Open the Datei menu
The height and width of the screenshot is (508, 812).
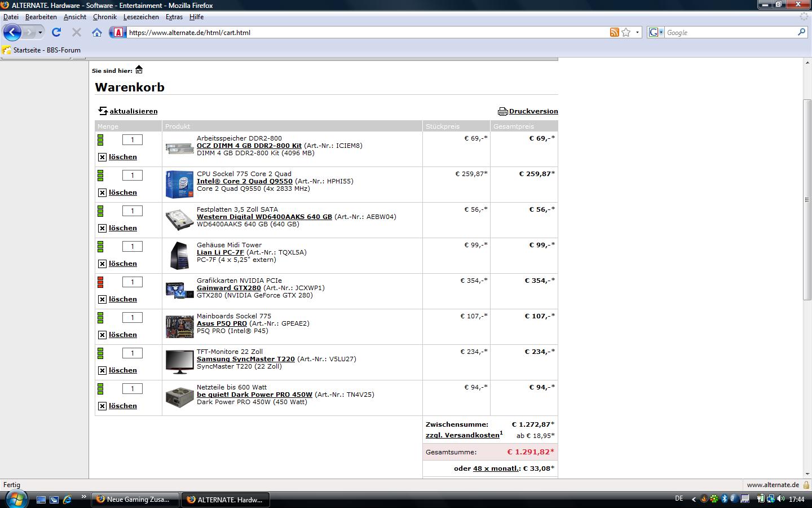click(x=11, y=17)
